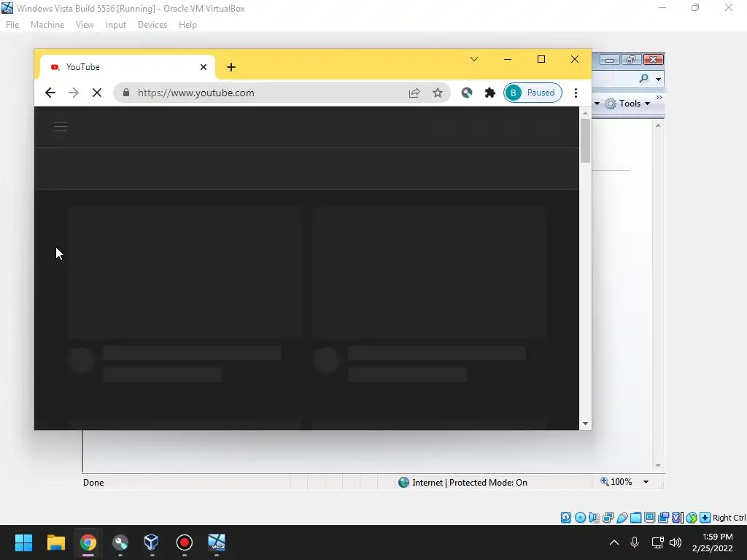Click the wrench tool icon in the taskbar
Image resolution: width=747 pixels, height=560 pixels.
point(120,542)
